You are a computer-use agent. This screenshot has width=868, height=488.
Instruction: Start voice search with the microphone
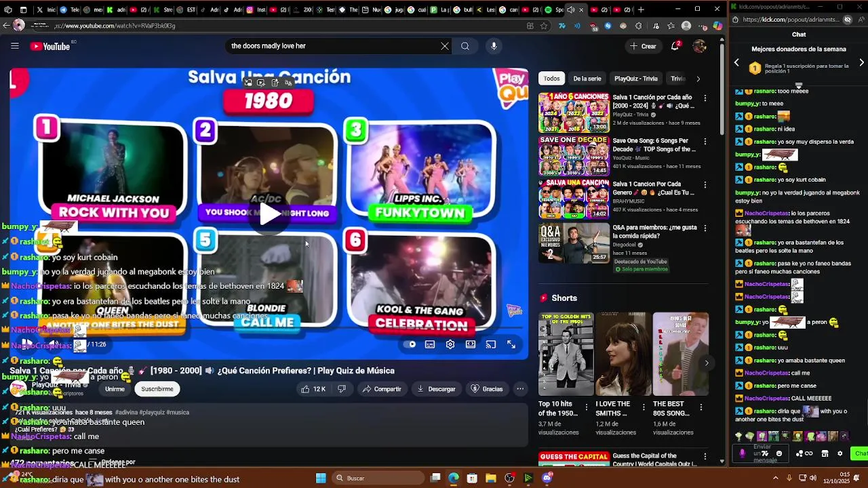(x=494, y=46)
